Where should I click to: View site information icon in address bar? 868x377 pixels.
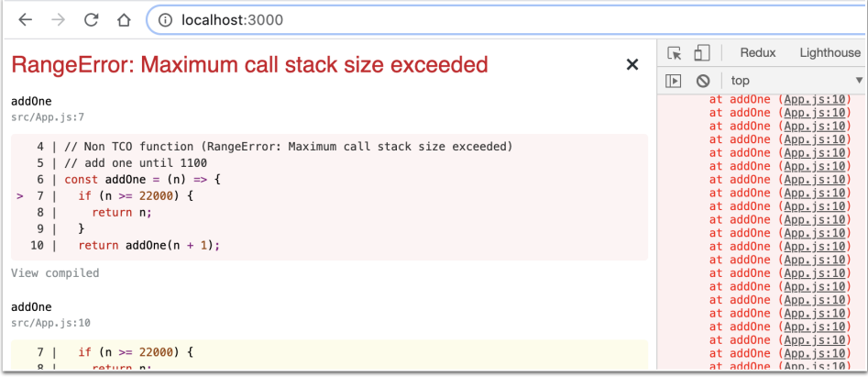click(166, 20)
